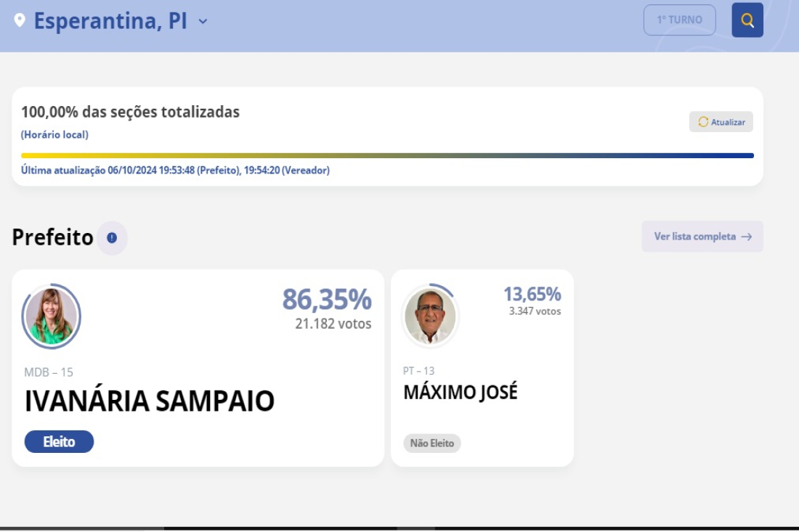Select the IVANÁRIA SAMPAIO candidate name

coord(150,401)
